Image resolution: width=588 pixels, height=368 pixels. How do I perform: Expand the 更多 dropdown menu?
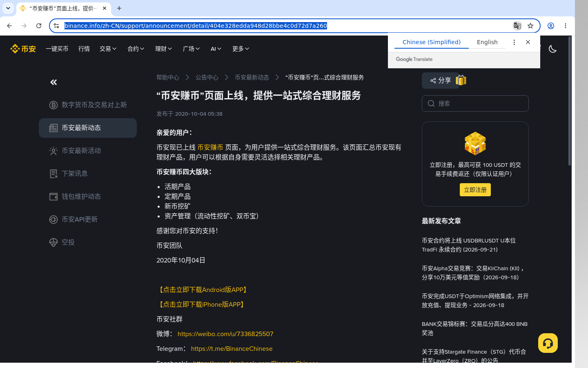[241, 49]
